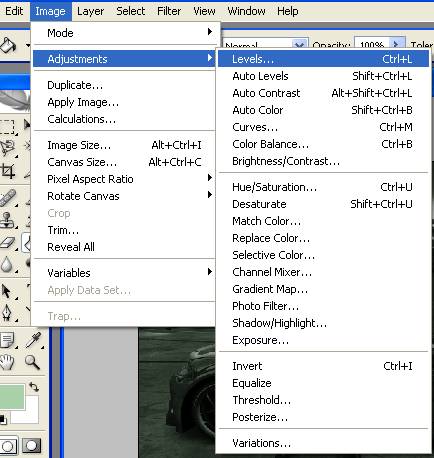Open Replace Color dialog
This screenshot has height=458, width=434.
point(323,238)
